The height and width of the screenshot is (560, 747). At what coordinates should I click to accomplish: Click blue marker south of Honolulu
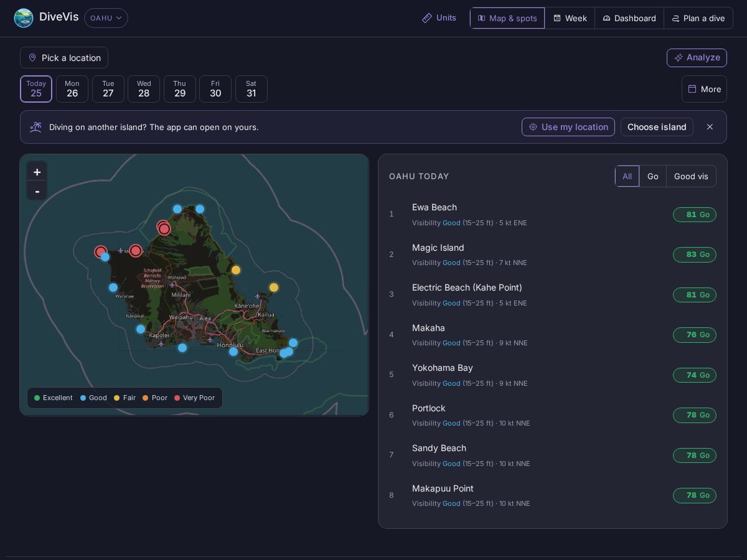tap(233, 352)
